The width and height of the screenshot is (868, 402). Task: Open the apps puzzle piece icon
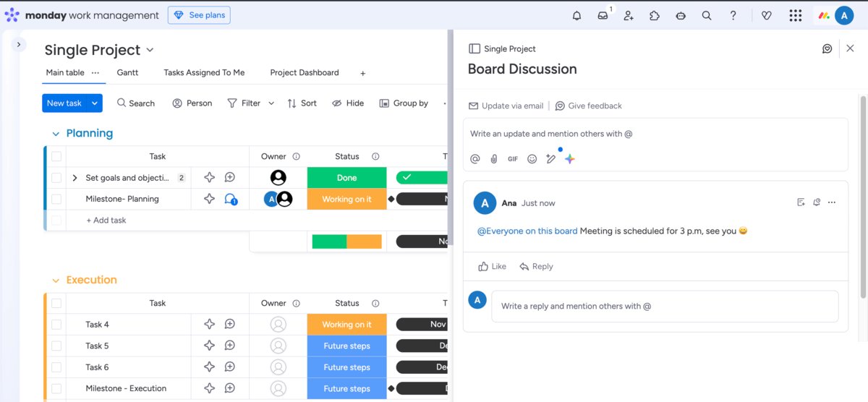655,15
